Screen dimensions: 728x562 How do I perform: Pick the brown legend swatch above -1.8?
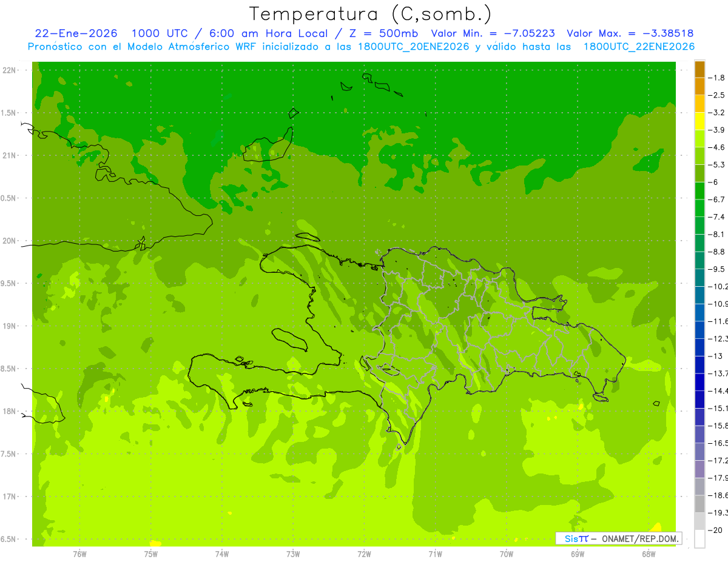pos(699,69)
